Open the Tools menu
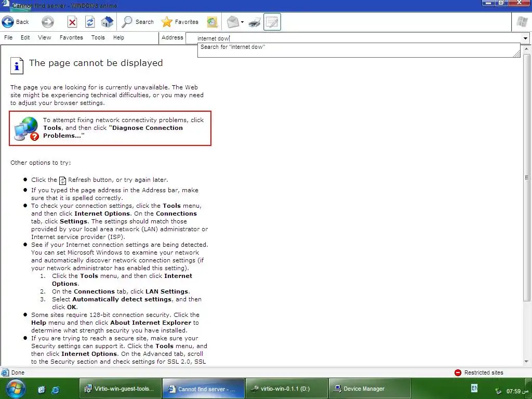 [x=98, y=37]
